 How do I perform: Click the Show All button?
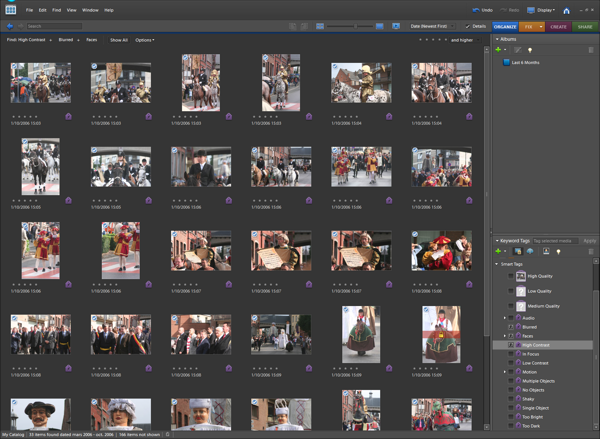(118, 40)
